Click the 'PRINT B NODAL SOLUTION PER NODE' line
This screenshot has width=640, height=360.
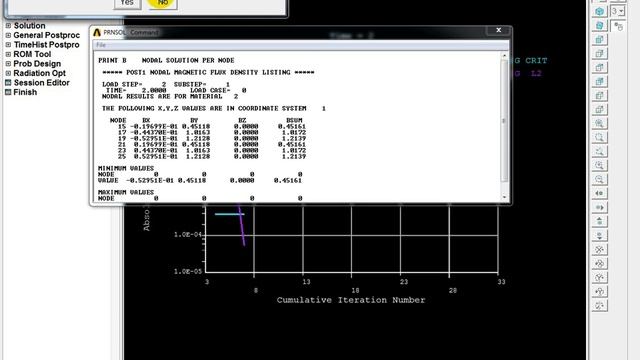[166, 60]
